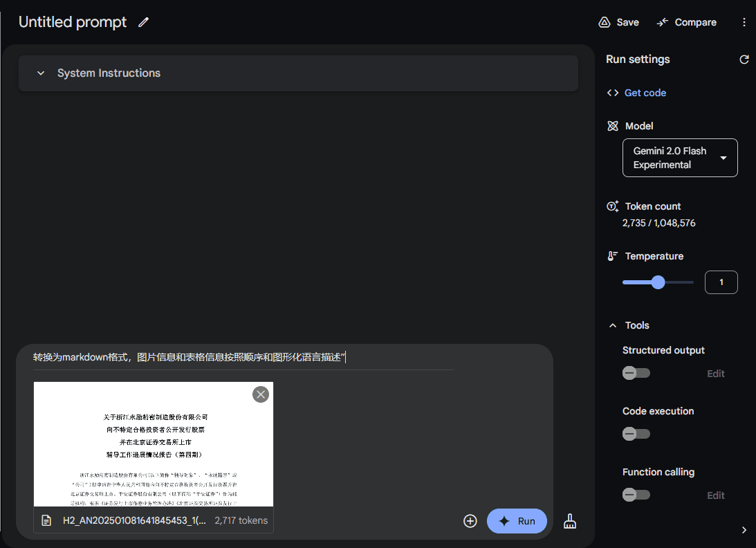Viewport: 756px width, 548px height.
Task: Open the attached document thumbnail
Action: (154, 444)
